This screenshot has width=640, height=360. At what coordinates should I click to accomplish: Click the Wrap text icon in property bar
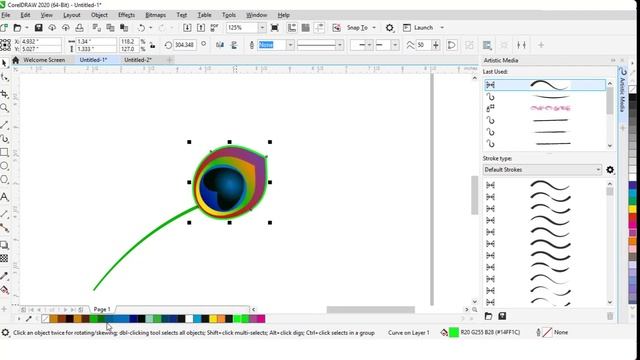487,45
